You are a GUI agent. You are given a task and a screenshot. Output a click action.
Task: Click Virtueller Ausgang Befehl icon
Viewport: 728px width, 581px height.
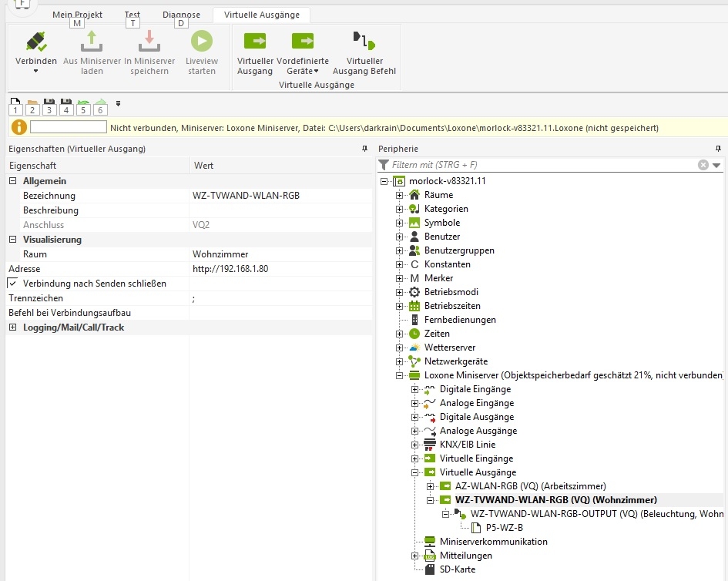coord(364,42)
